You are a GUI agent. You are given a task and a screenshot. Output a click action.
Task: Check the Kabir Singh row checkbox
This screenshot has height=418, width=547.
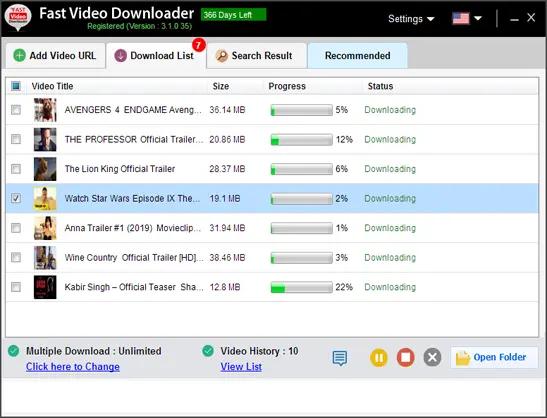coord(16,287)
